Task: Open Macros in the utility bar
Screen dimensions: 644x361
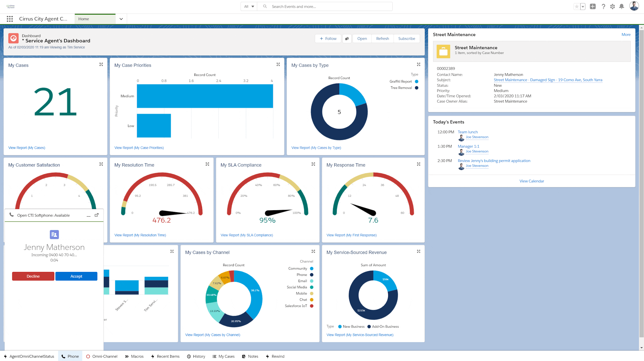Action: 134,356
